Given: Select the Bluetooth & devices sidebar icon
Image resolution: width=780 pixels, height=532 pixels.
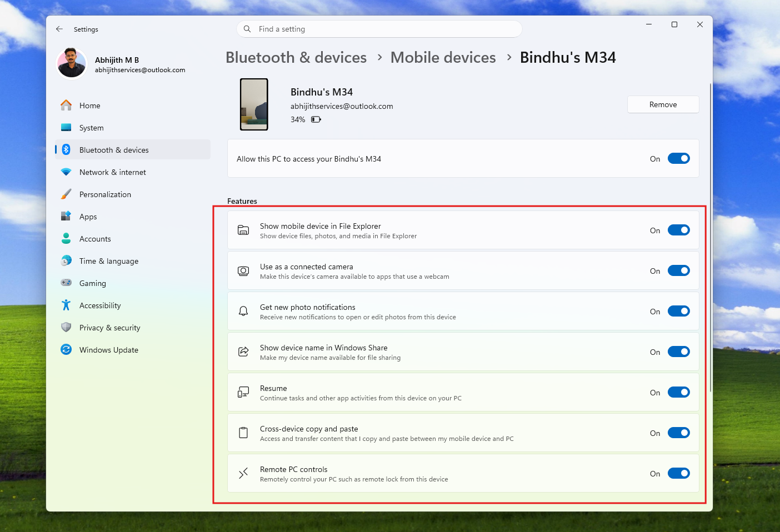Looking at the screenshot, I should click(66, 149).
